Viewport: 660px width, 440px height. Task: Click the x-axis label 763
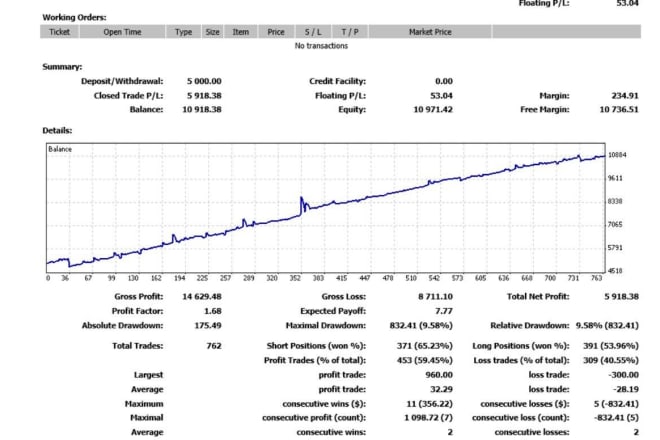coord(596,278)
